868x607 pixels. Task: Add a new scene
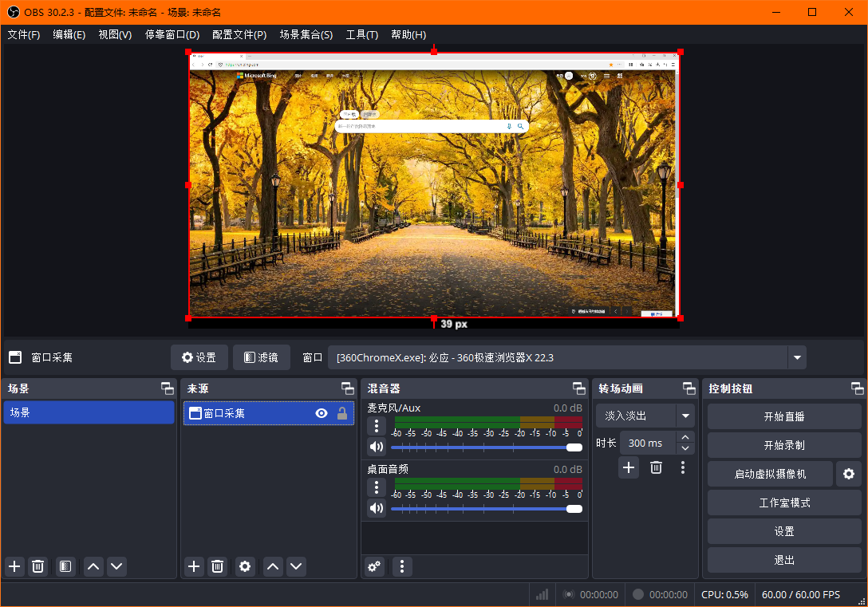(14, 566)
